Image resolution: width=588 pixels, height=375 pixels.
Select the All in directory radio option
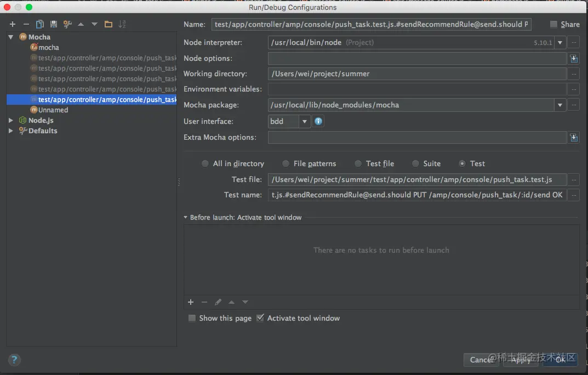[x=205, y=163]
